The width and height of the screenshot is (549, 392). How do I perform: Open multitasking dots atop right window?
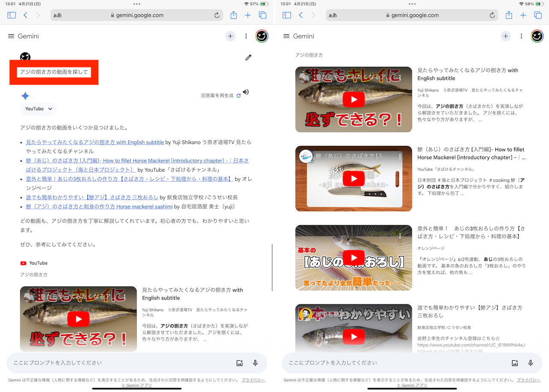click(412, 3)
